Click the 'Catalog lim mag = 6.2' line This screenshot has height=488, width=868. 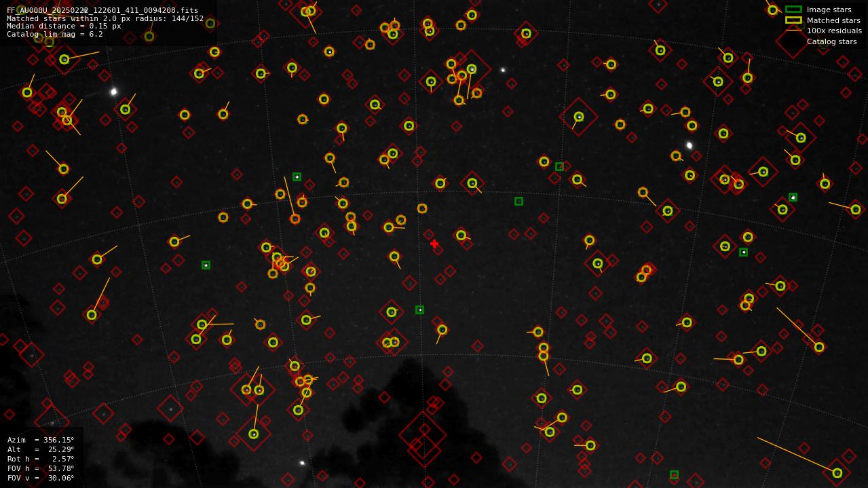55,34
